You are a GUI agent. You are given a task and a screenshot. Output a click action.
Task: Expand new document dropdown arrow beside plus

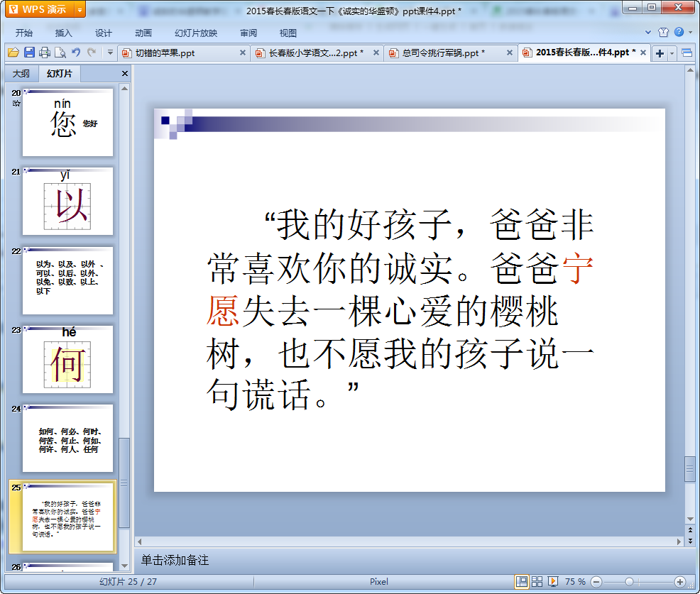point(672,53)
